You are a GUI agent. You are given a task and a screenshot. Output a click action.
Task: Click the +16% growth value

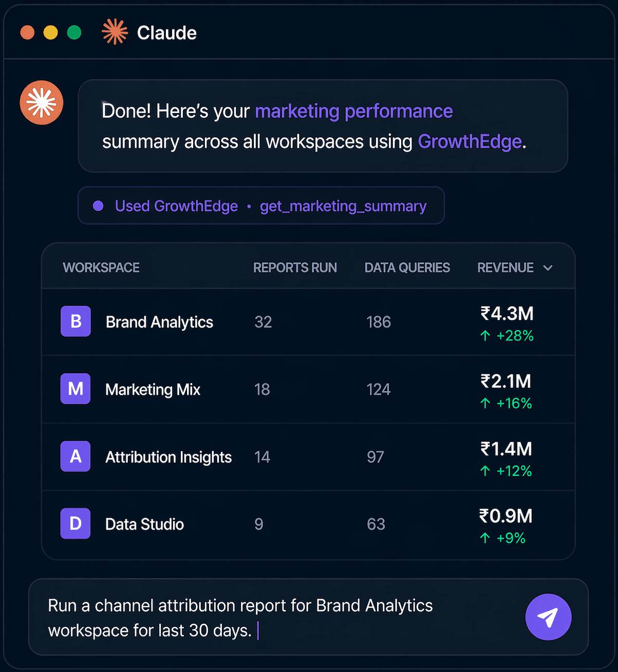(514, 403)
